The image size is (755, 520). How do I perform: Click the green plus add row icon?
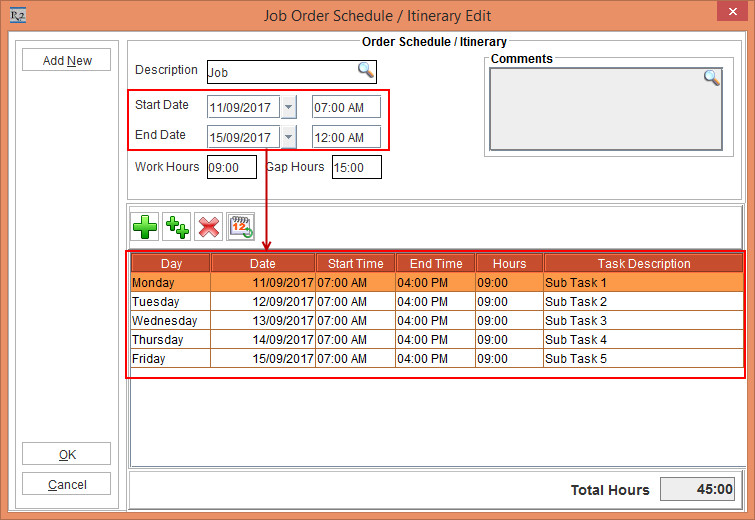(146, 226)
